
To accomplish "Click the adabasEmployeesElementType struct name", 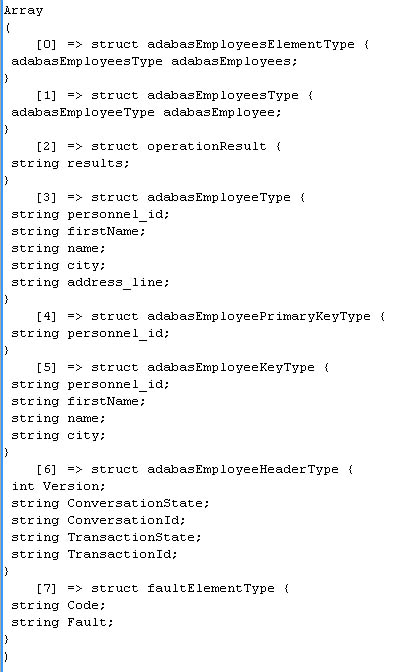I will [251, 45].
